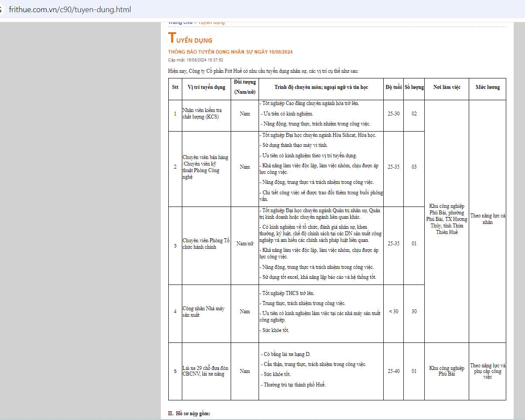Click 'Thường trú tại thành phố Huế' line
The height and width of the screenshot is (420, 525).
(293, 384)
